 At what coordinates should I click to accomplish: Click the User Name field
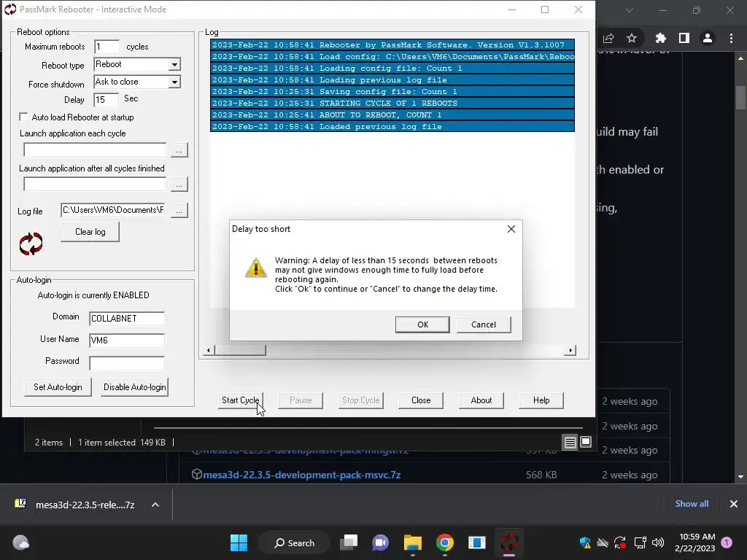tap(127, 341)
